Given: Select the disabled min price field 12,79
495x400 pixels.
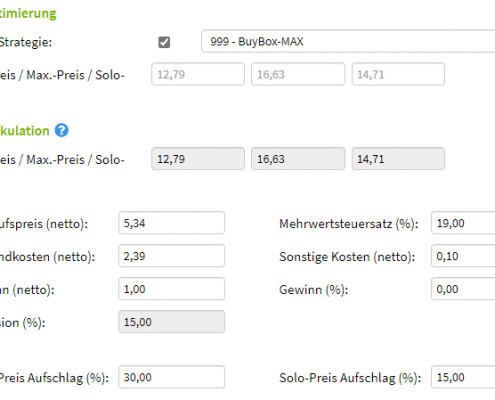Looking at the screenshot, I should pos(198,74).
